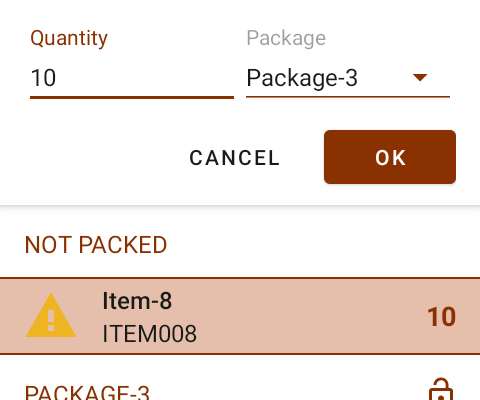Dismiss the dialog with the CANCEL button
The width and height of the screenshot is (480, 400).
[x=234, y=158]
